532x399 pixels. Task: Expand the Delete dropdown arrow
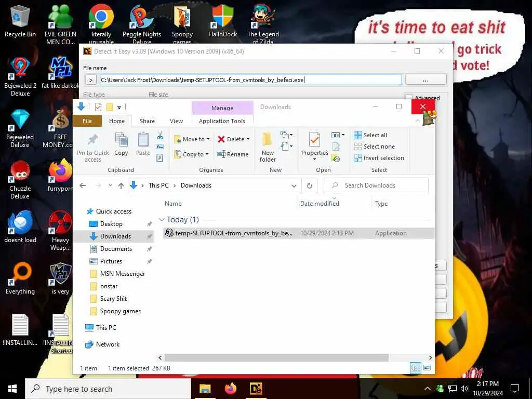click(x=248, y=139)
